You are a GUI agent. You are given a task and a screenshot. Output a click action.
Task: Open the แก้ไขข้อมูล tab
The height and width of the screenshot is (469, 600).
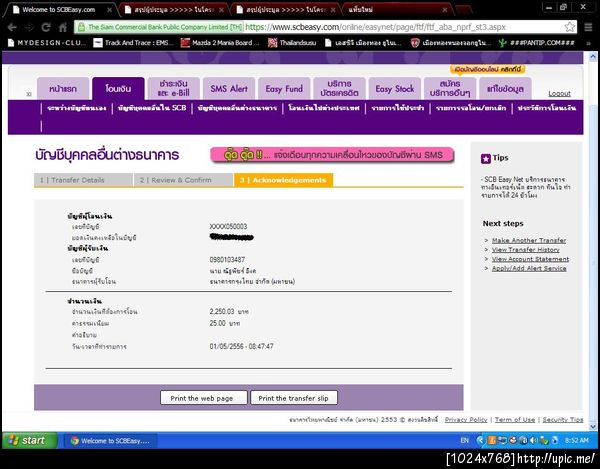pos(505,89)
